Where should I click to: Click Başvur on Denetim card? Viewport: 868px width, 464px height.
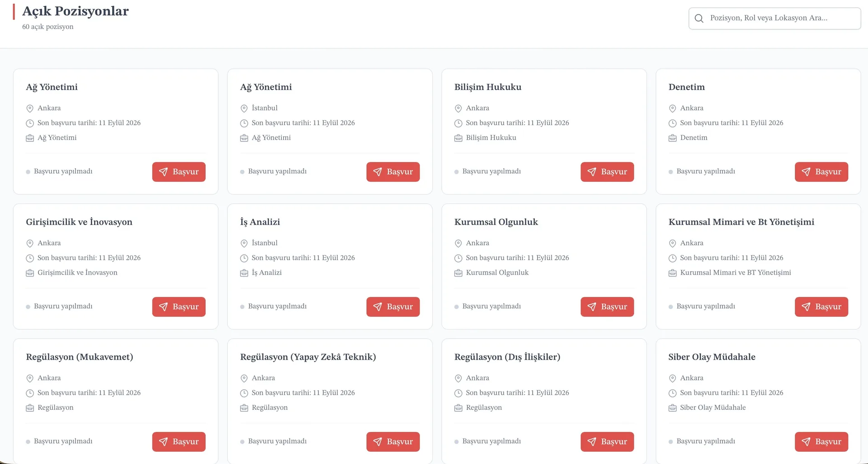(x=821, y=172)
